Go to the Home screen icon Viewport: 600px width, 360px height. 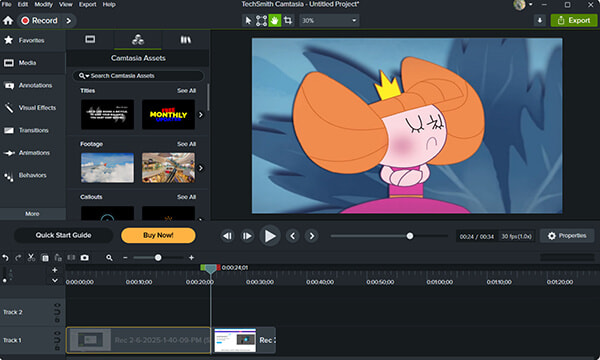[x=8, y=21]
